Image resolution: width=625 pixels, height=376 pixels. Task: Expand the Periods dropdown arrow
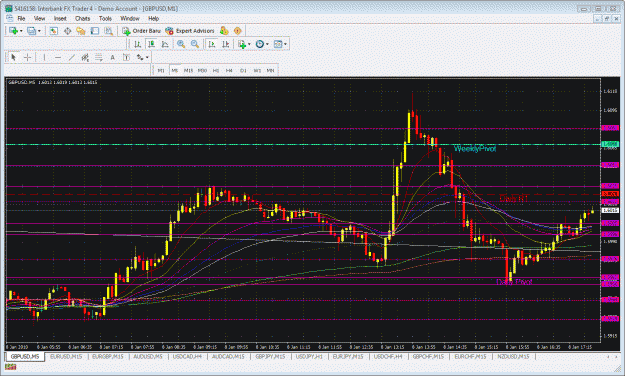[267, 44]
